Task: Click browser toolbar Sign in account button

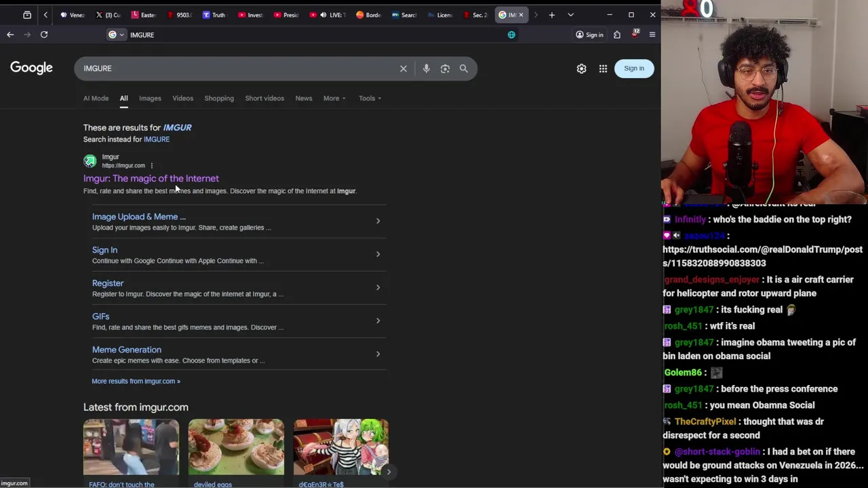Action: 589,35
